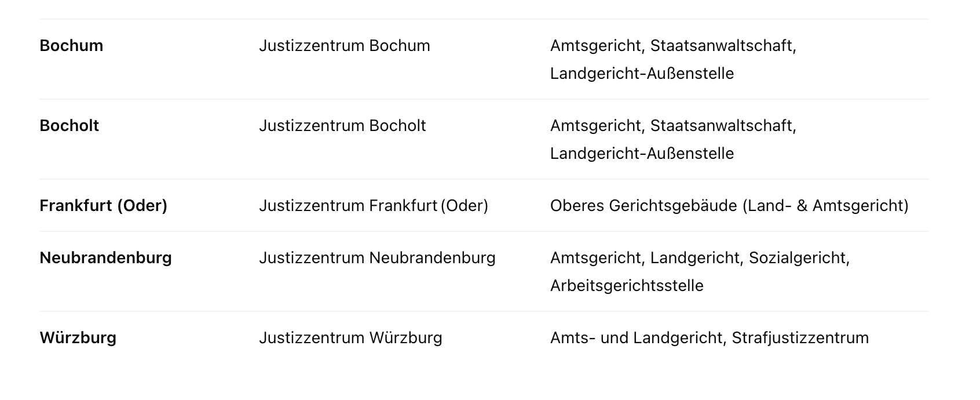This screenshot has width=980, height=400.
Task: Click the word Sozialgericht in the Neubrandenburg row
Action: [x=799, y=258]
